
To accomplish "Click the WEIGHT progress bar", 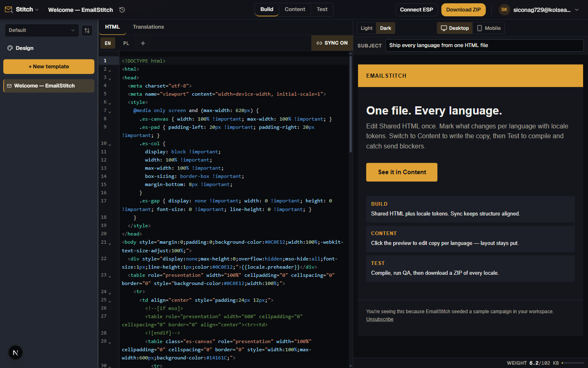I will pos(573,363).
